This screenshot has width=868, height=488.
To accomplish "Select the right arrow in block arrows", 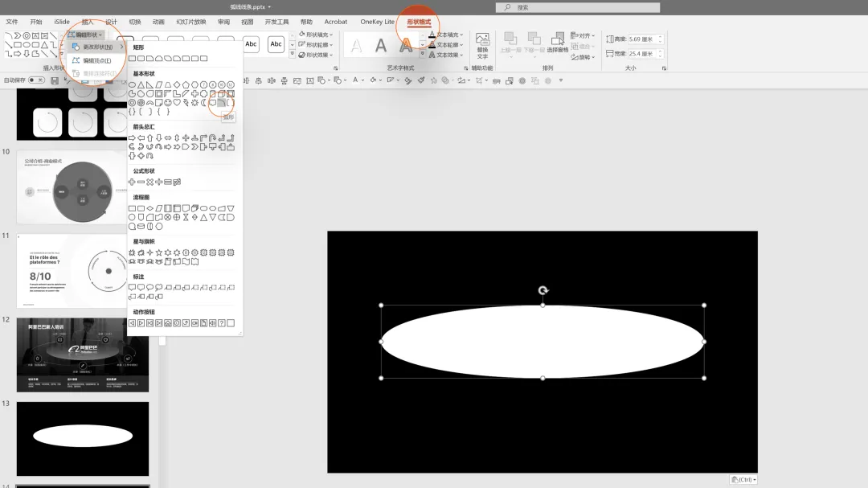I will pyautogui.click(x=132, y=138).
